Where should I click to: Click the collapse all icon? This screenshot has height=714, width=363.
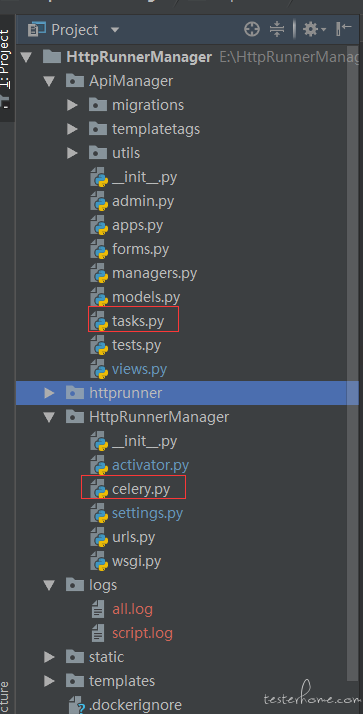[x=276, y=30]
